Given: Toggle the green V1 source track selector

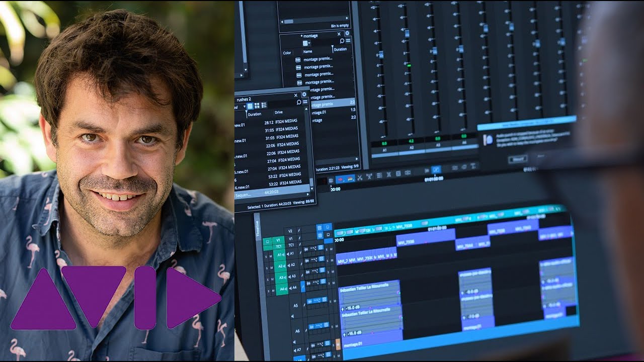Looking at the screenshot, I should [x=278, y=240].
